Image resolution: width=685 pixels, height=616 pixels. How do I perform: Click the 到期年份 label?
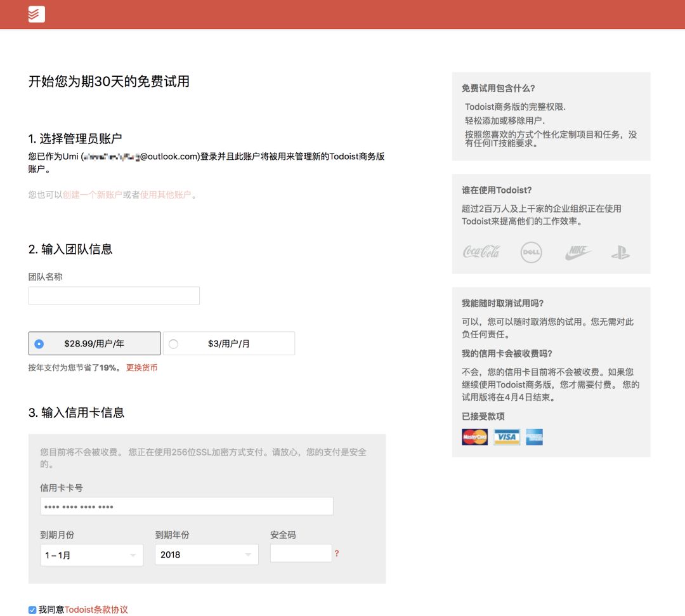172,535
